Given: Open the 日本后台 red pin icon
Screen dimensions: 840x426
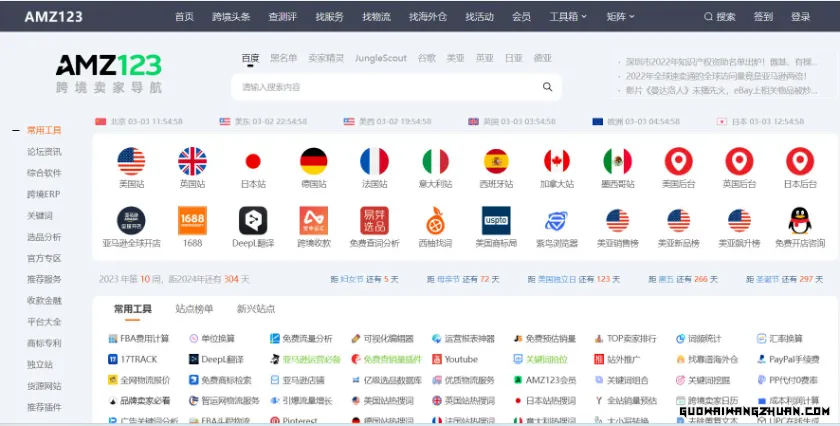Looking at the screenshot, I should click(x=800, y=161).
